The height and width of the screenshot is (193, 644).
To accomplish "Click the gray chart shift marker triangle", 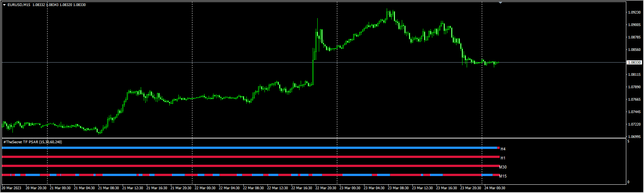I will (500, 3).
